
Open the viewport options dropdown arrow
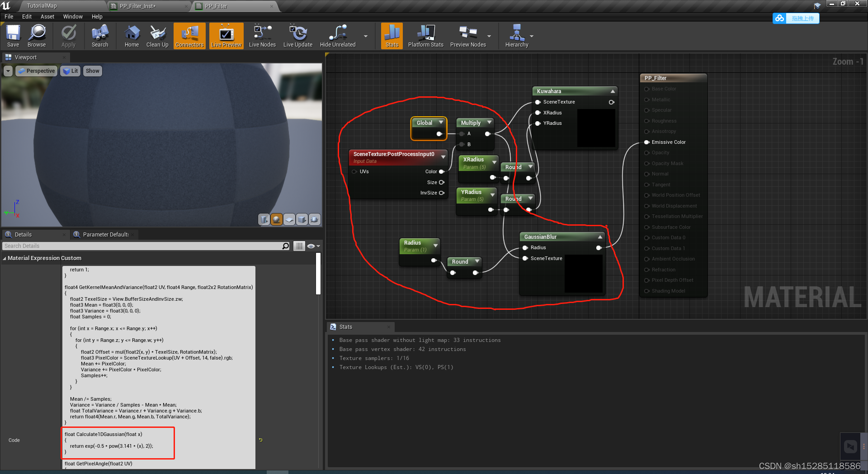click(8, 71)
